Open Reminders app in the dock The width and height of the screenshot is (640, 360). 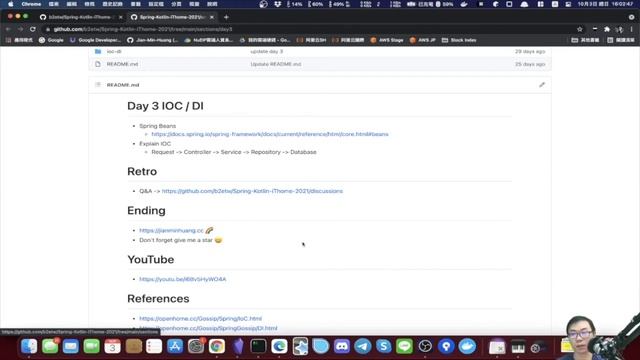(154, 347)
